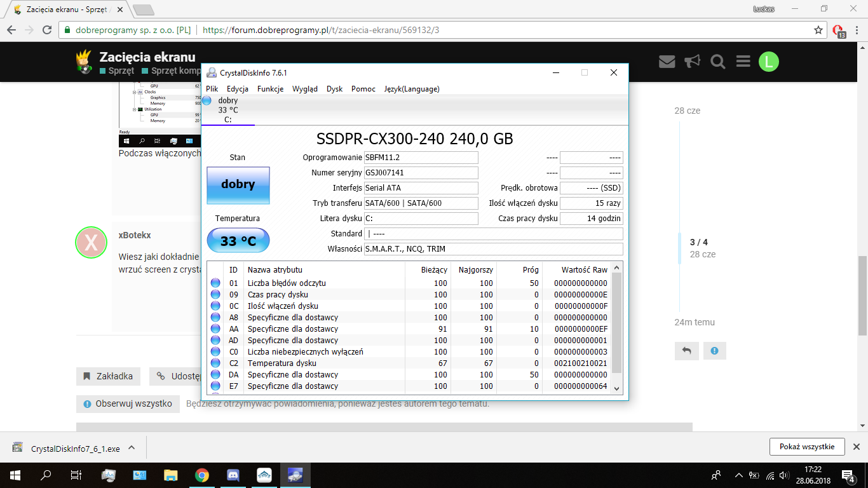Show hidden system tray icons
The height and width of the screenshot is (488, 868).
[x=738, y=475]
